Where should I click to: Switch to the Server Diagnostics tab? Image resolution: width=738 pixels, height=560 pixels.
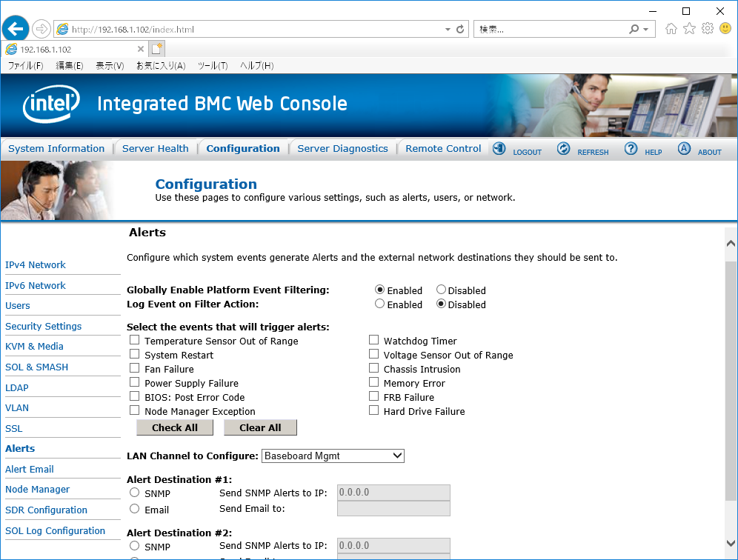tap(342, 149)
